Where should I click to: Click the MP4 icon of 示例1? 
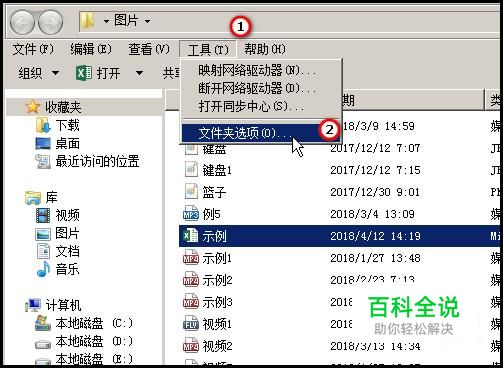[x=191, y=258]
